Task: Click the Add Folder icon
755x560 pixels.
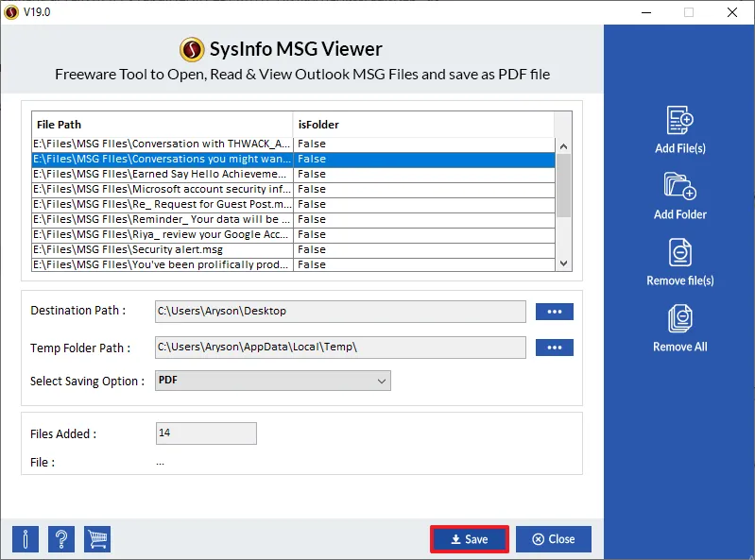Action: [679, 187]
